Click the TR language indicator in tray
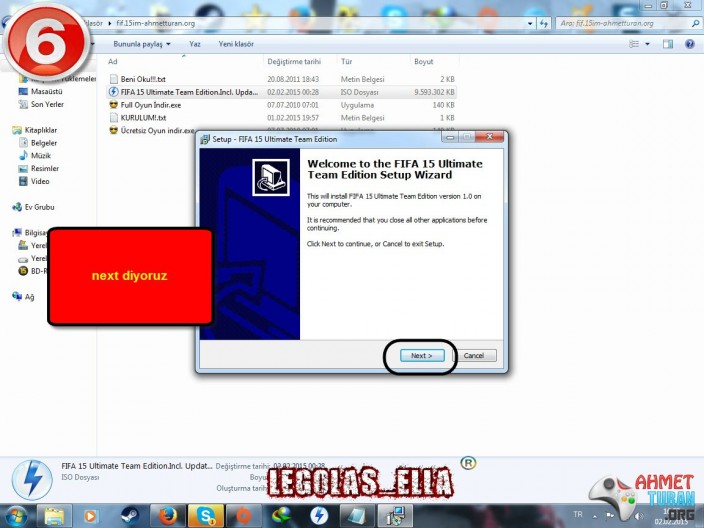Screen dimensions: 704x528 tap(578, 515)
